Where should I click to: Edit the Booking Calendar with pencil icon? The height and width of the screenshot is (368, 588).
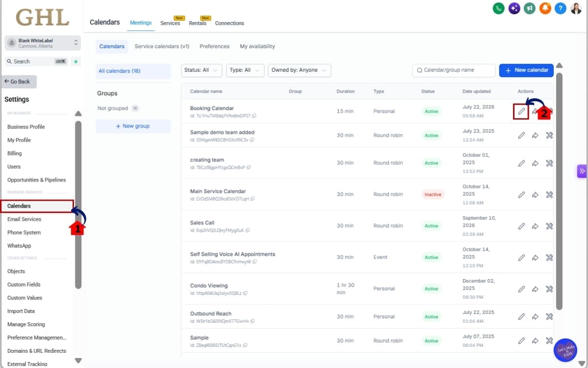521,111
